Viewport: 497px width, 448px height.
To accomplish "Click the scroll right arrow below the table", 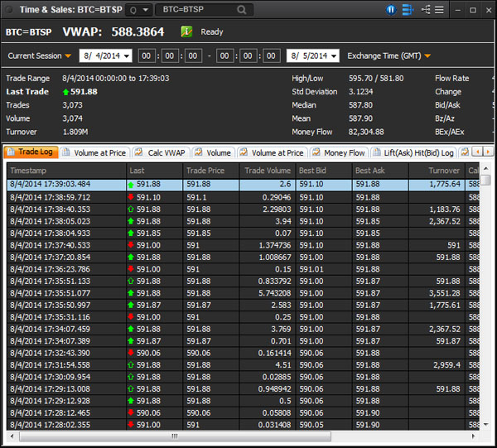I will [473, 436].
